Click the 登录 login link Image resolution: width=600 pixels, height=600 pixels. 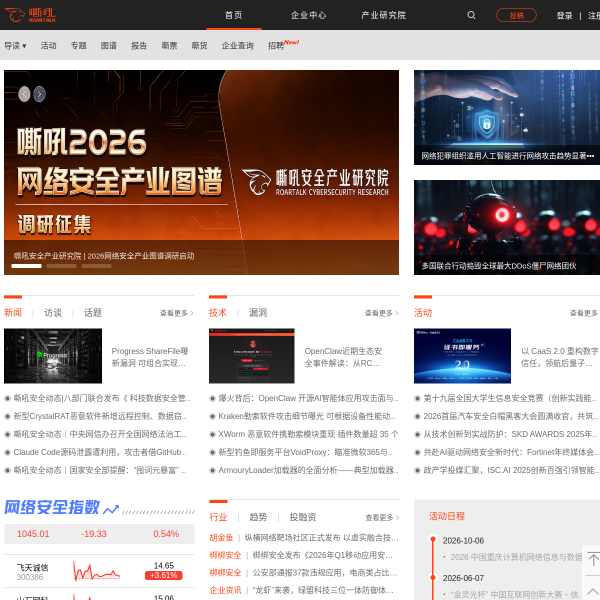pos(564,16)
